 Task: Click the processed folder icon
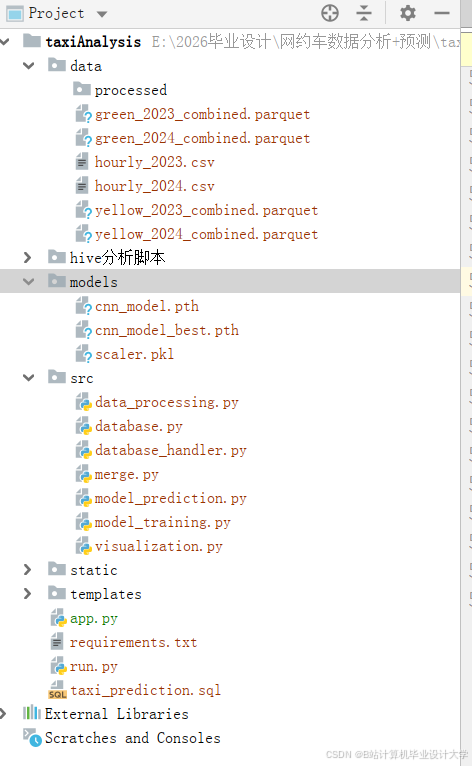[x=82, y=88]
